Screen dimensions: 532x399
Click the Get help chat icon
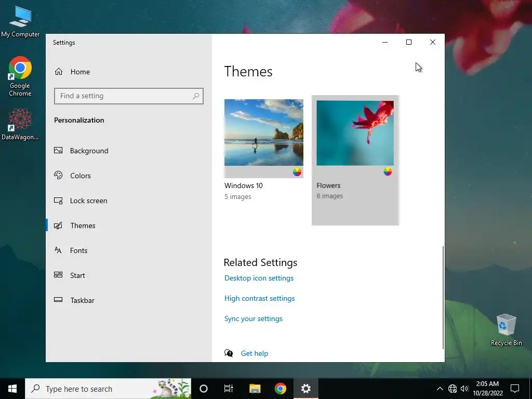(229, 353)
